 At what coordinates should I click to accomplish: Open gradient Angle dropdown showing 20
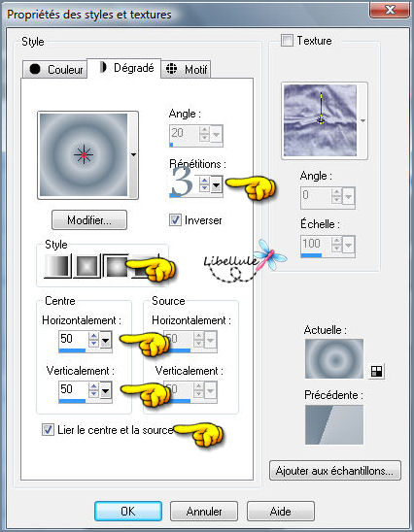tap(217, 134)
